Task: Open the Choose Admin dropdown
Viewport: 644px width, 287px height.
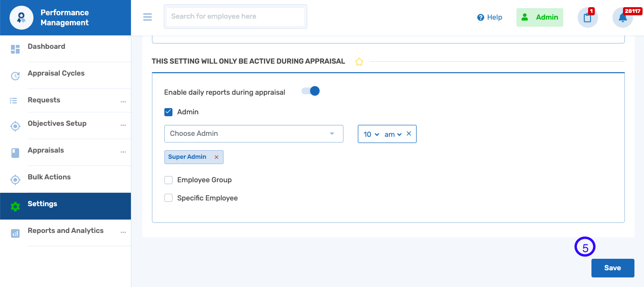Action: (x=253, y=134)
